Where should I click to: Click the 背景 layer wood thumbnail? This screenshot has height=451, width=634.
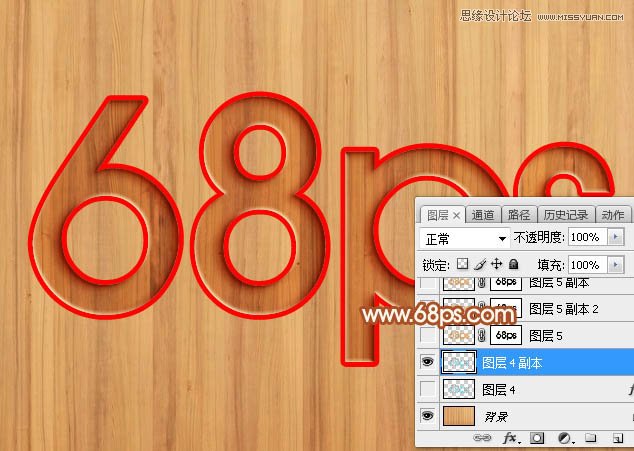coord(459,416)
